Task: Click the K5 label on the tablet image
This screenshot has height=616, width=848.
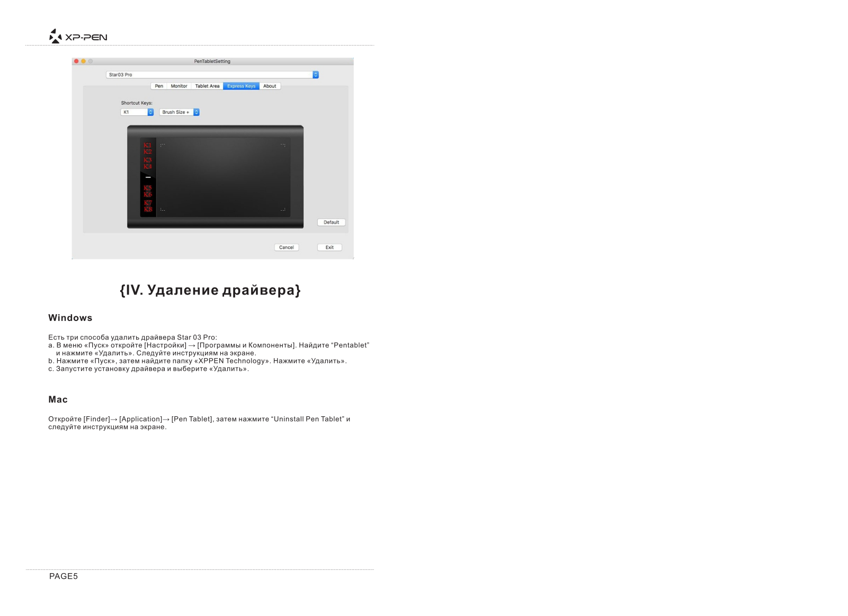Action: coord(148,188)
